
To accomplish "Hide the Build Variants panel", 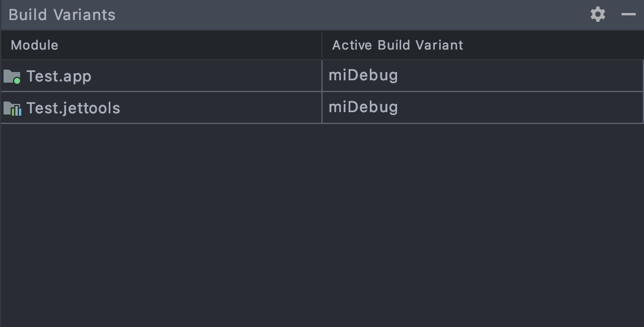I will 629,14.
